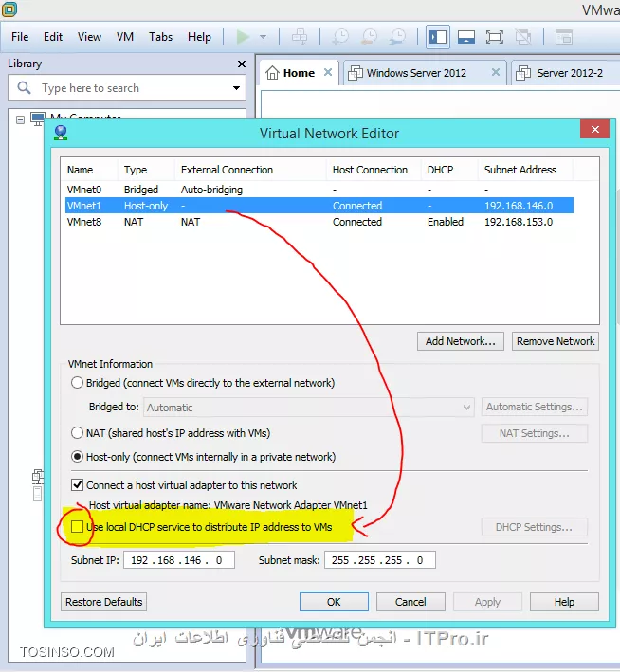Click the Remove Network button
Image resolution: width=620 pixels, height=672 pixels.
tap(556, 341)
